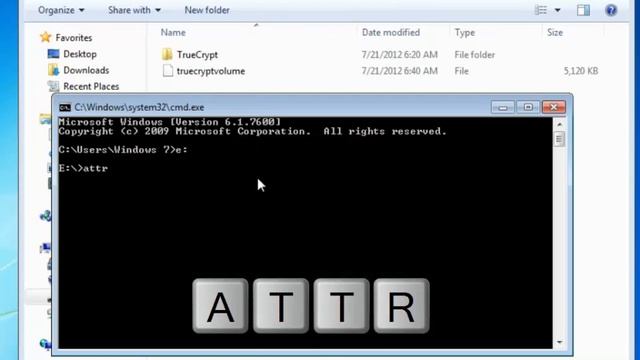Click the 7/21/2012 6:20 AM date

[400, 55]
